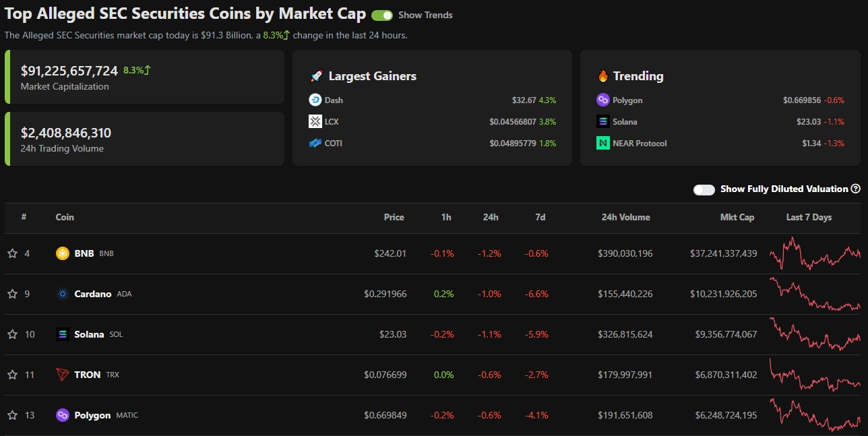
Task: Click the Dash coin logo in Largest Gainers
Action: click(315, 100)
